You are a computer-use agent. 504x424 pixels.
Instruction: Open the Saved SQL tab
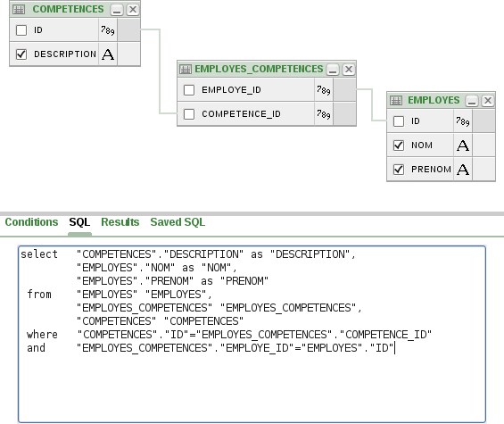pyautogui.click(x=178, y=222)
